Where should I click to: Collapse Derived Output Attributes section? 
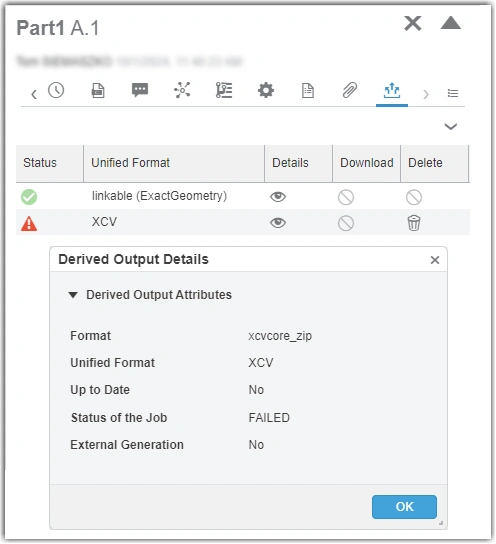tap(73, 295)
